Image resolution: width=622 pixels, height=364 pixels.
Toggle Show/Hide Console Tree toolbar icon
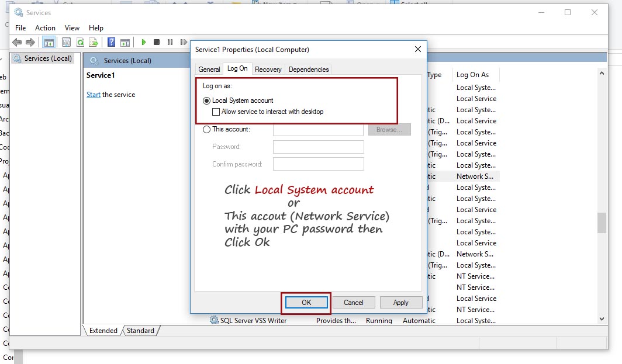tap(49, 42)
